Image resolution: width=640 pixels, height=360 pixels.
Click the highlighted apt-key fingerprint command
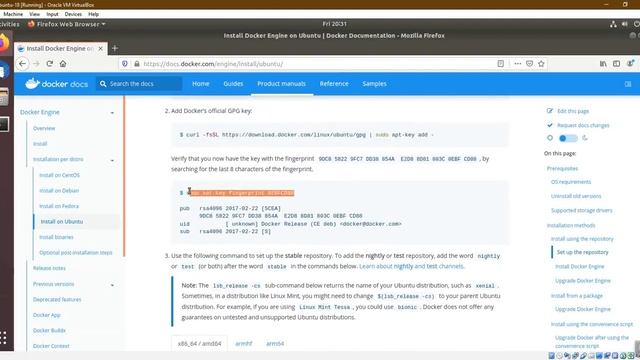(242, 193)
